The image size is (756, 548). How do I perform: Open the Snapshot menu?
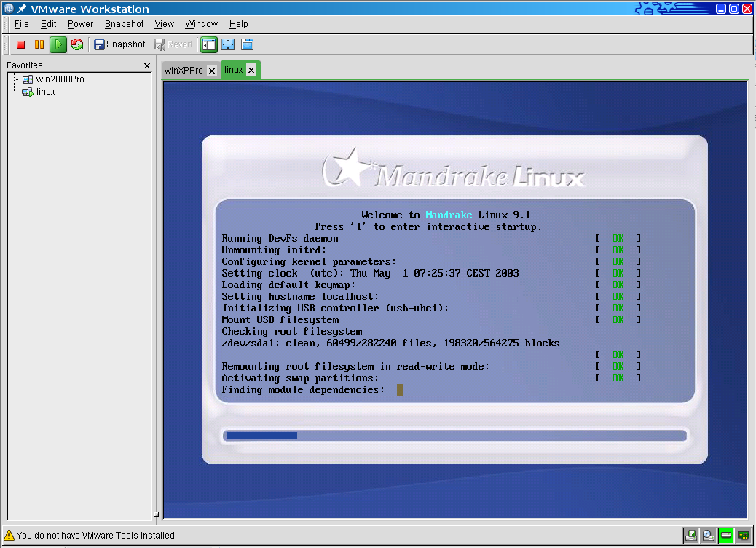click(125, 24)
